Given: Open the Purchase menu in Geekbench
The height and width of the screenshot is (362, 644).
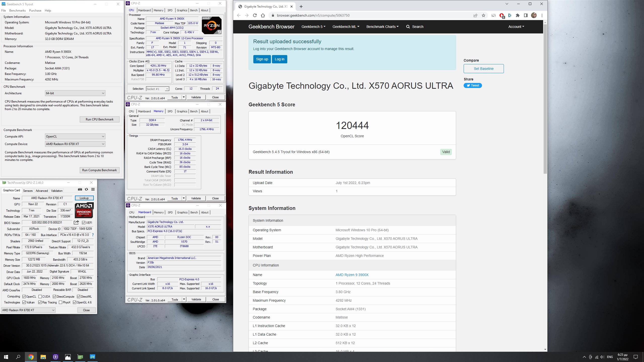Looking at the screenshot, I should (x=35, y=11).
